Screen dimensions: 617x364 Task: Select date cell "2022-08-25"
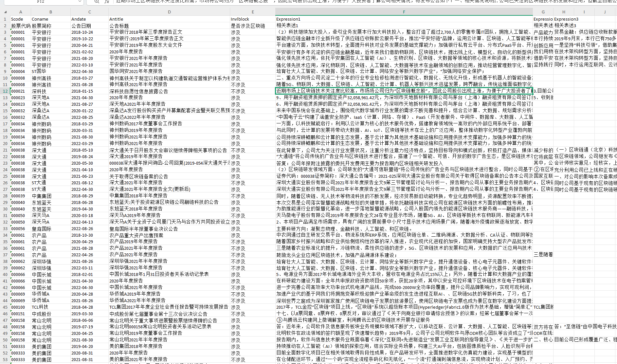pyautogui.click(x=89, y=117)
